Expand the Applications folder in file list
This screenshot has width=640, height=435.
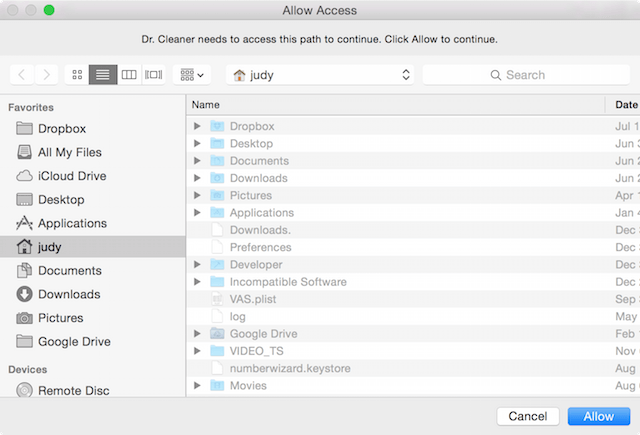coord(197,213)
